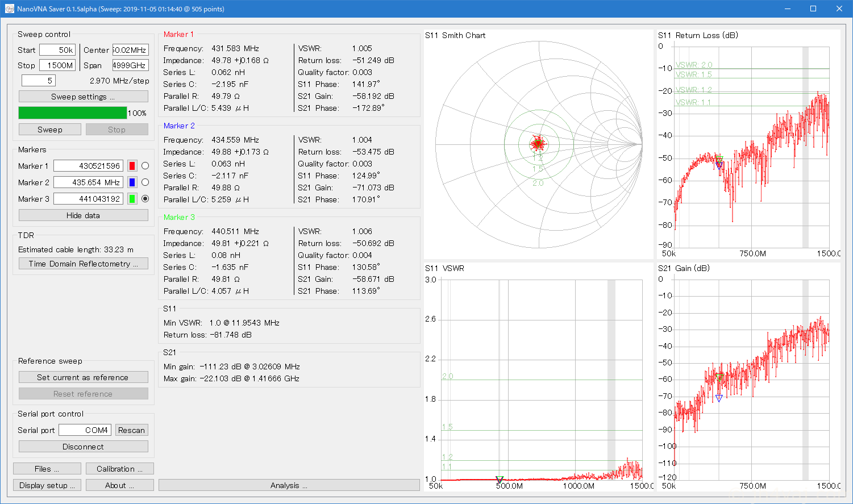Screen dimensions: 853x504
Task: Click Marker 1 frequency value 431.583 MHz
Action: [235, 48]
